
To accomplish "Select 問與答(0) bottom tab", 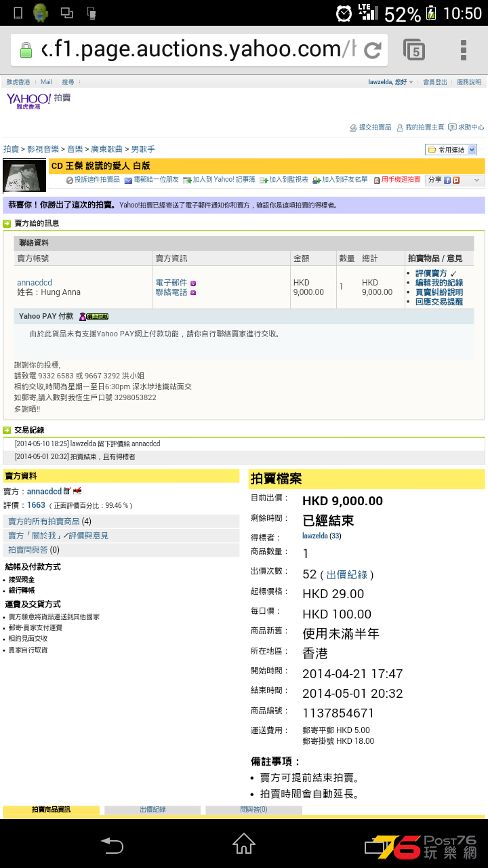I will point(253,810).
